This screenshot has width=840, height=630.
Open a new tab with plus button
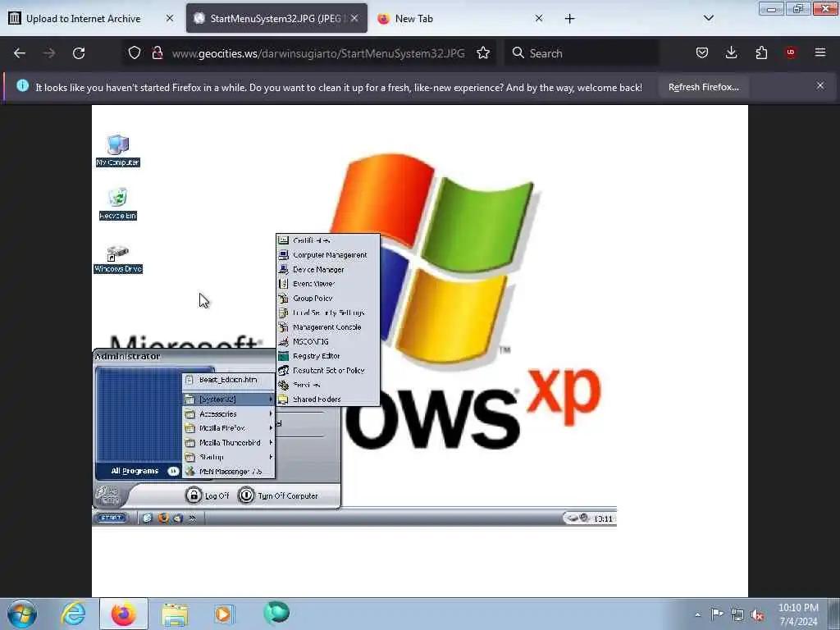click(569, 19)
